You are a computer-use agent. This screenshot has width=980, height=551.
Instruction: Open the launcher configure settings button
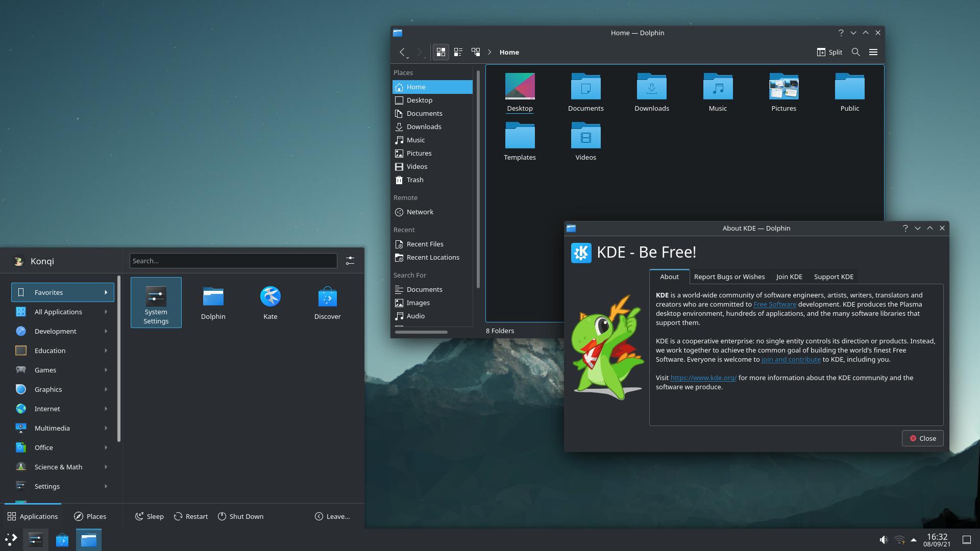coord(350,261)
